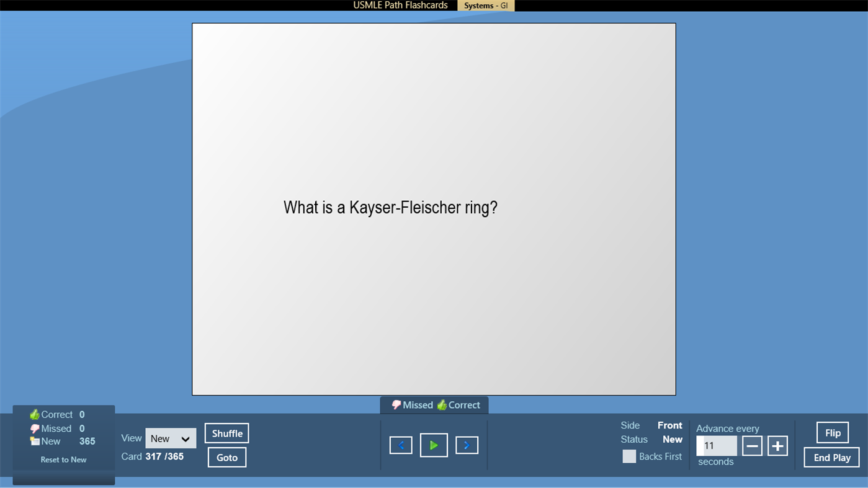Advance to the next card
Screen dimensions: 868x488
467,445
